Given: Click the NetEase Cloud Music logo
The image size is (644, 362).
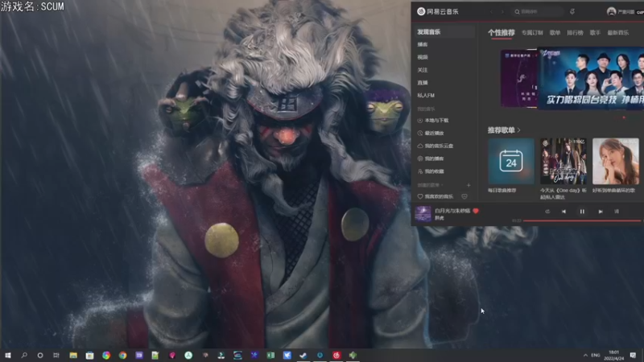Looking at the screenshot, I should pos(438,11).
